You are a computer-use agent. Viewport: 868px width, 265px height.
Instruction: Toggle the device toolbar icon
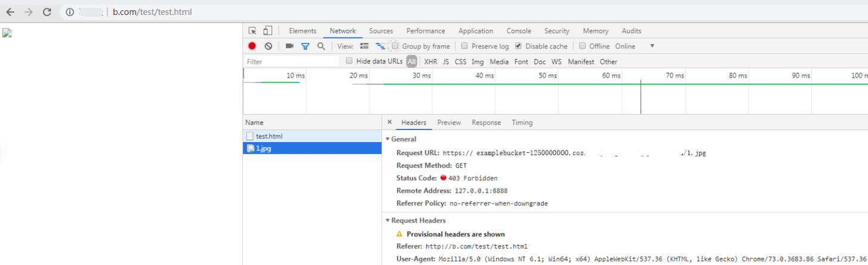268,31
